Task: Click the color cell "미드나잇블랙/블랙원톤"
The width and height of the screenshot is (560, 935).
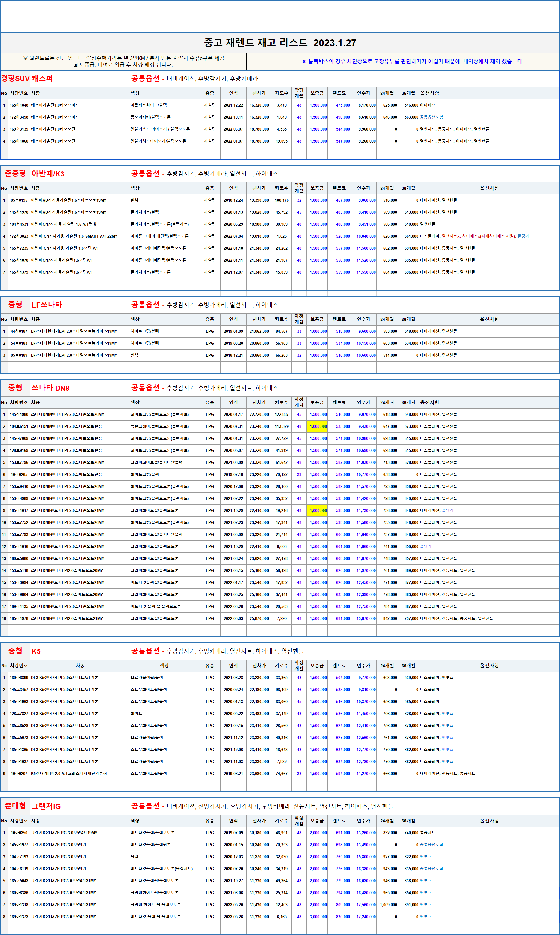Action: tap(151, 845)
